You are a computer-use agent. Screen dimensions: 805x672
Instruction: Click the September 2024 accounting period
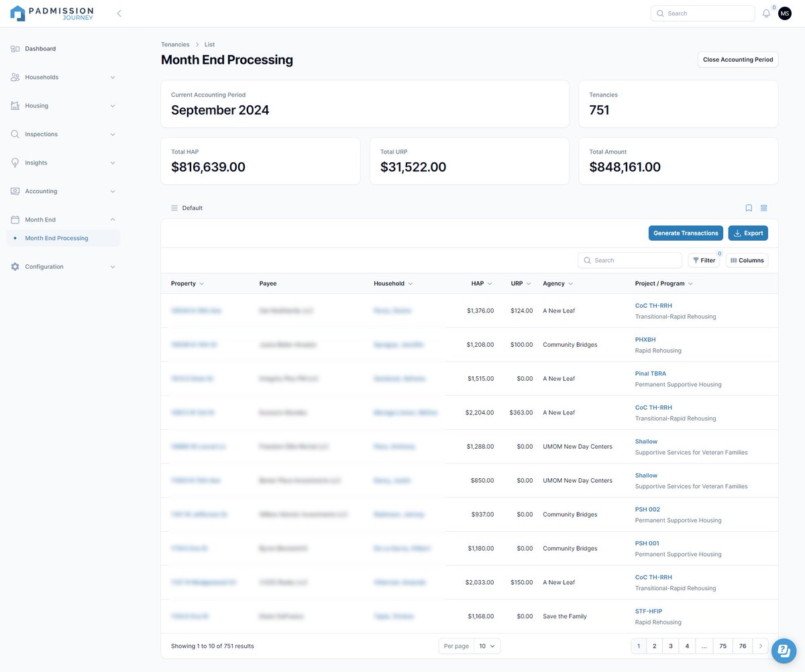(220, 110)
